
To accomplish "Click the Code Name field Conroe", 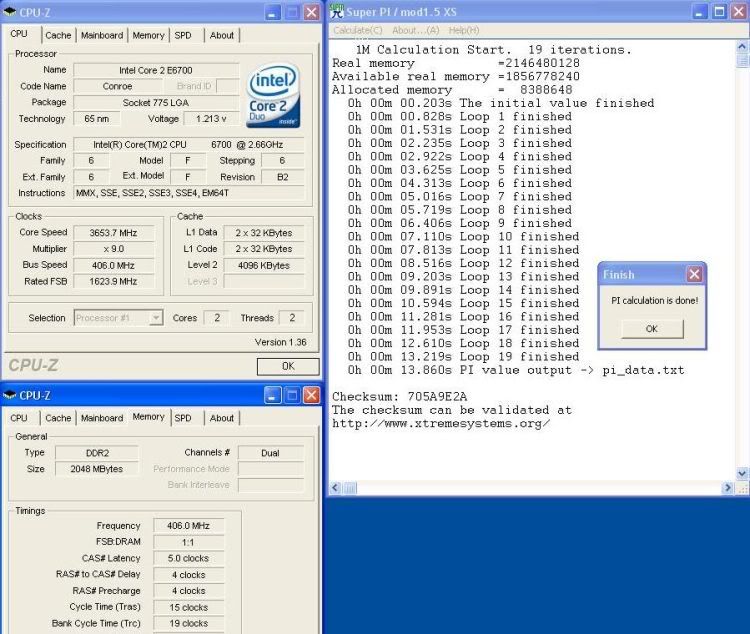I will click(118, 86).
